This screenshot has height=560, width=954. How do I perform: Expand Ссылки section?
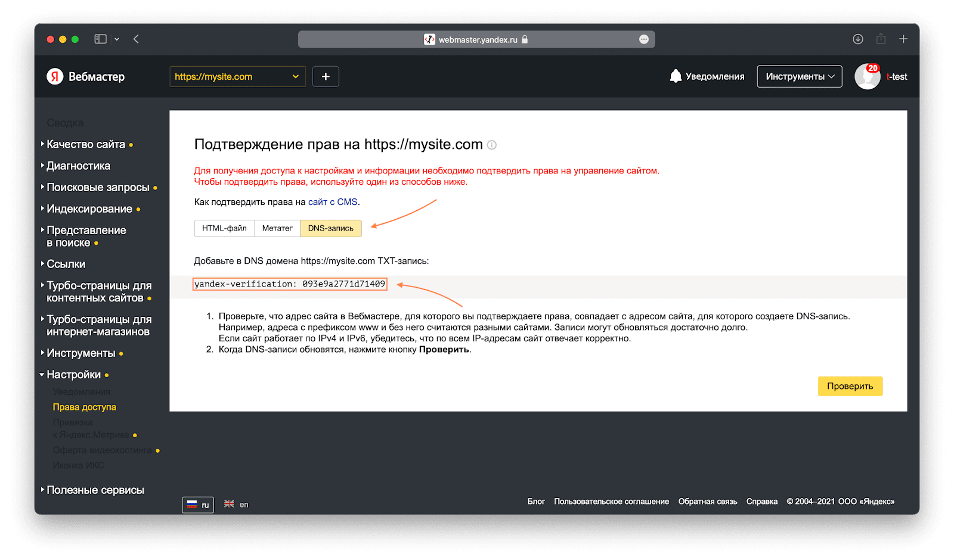(x=66, y=264)
